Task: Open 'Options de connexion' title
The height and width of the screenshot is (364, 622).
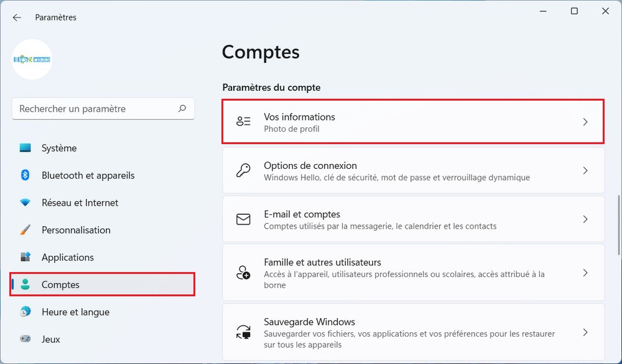Action: coord(310,166)
